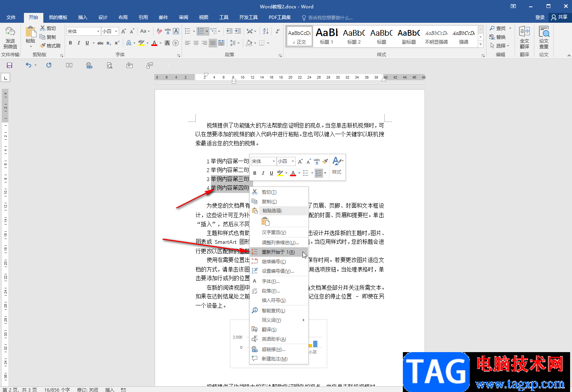Viewport: 572px width, 392px height.
Task: Toggle Character Border A icon
Action: tap(176, 31)
